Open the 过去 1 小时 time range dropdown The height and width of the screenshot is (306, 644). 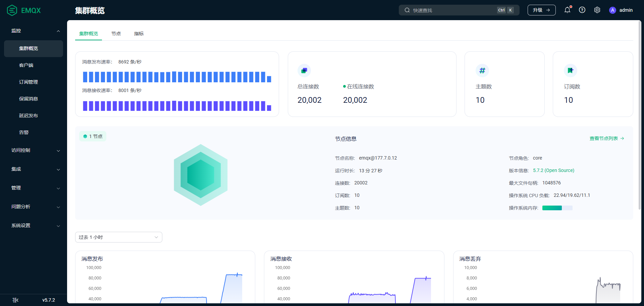point(119,237)
